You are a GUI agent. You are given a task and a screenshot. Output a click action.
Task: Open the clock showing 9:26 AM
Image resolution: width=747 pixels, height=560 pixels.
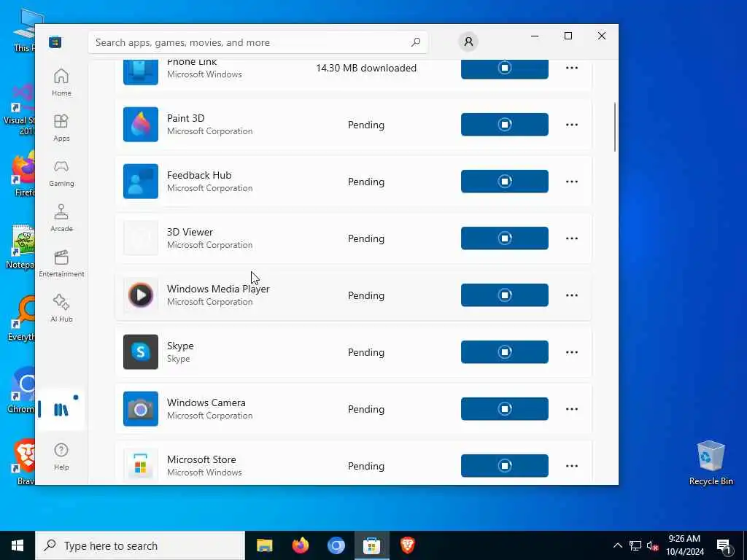click(x=684, y=545)
